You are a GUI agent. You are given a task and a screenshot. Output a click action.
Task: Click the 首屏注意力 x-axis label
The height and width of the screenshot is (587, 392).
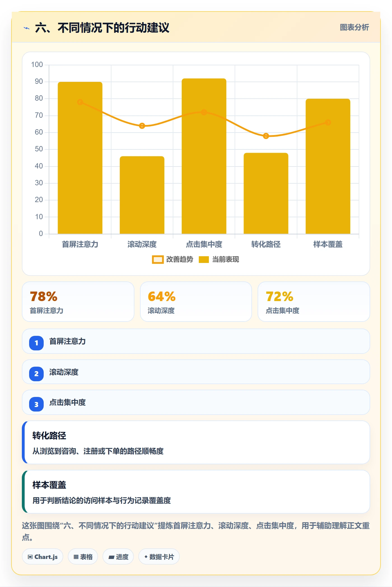(x=80, y=244)
